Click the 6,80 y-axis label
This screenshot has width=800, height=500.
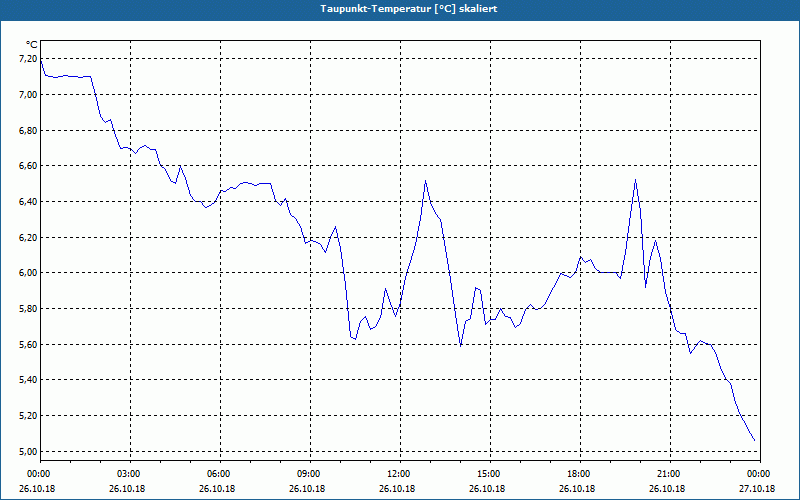(x=28, y=131)
